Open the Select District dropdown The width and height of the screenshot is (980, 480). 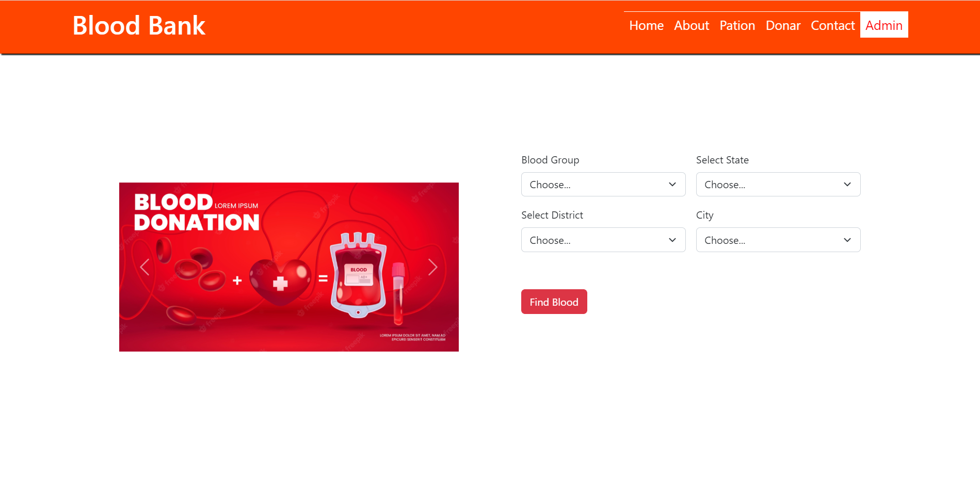coord(603,240)
